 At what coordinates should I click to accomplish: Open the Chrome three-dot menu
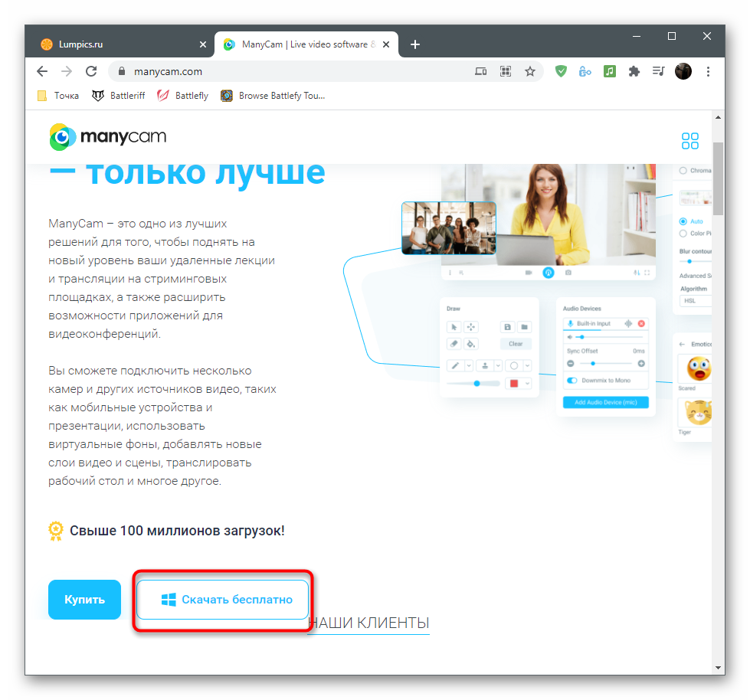coord(708,72)
